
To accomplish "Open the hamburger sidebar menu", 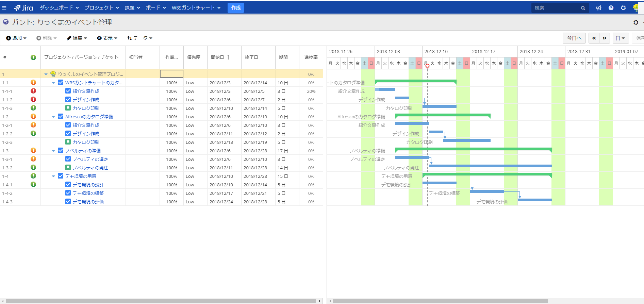I will (x=4, y=8).
